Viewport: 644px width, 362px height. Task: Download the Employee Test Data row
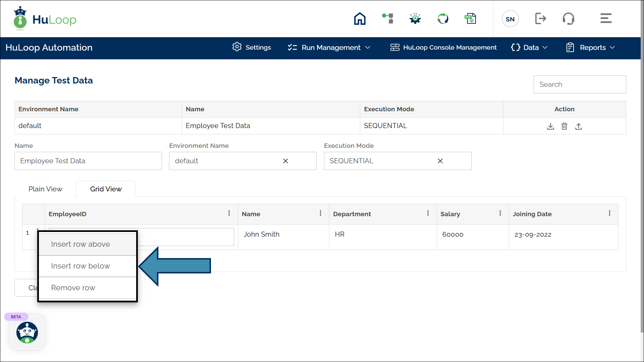click(550, 126)
